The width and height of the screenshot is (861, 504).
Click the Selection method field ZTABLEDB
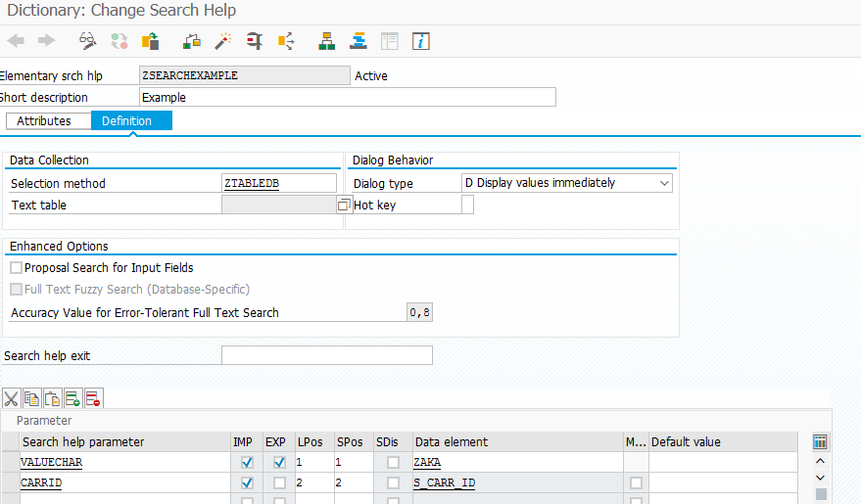(x=279, y=183)
